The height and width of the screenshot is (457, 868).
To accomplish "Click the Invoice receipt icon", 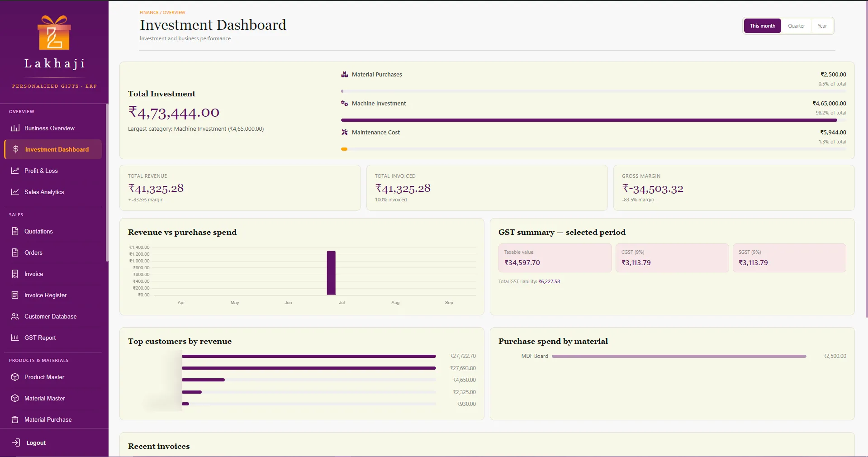I will point(15,274).
